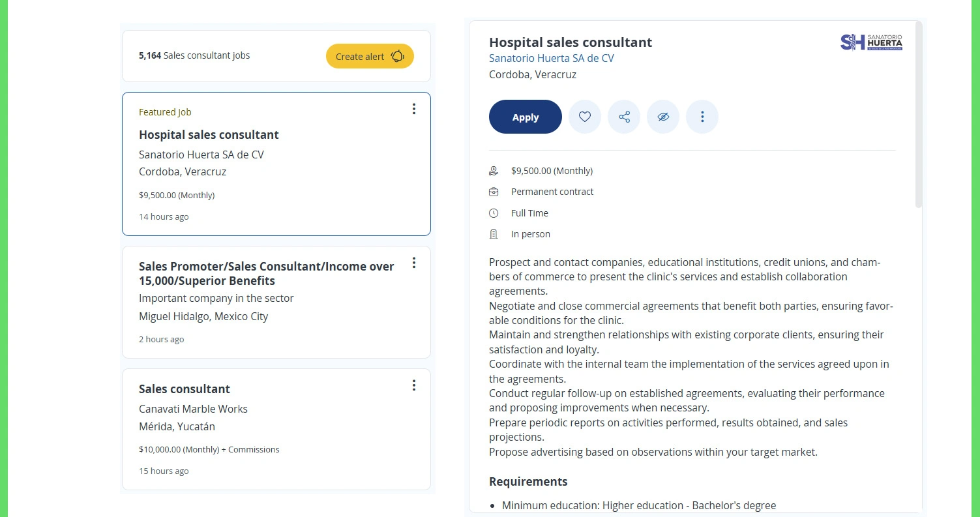
Task: Click the bell icon in Create alert
Action: [397, 56]
